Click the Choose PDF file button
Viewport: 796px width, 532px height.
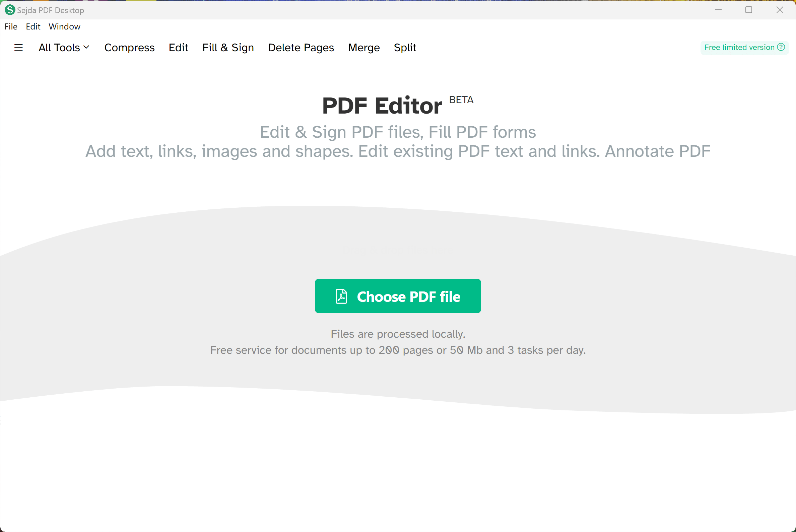[398, 296]
